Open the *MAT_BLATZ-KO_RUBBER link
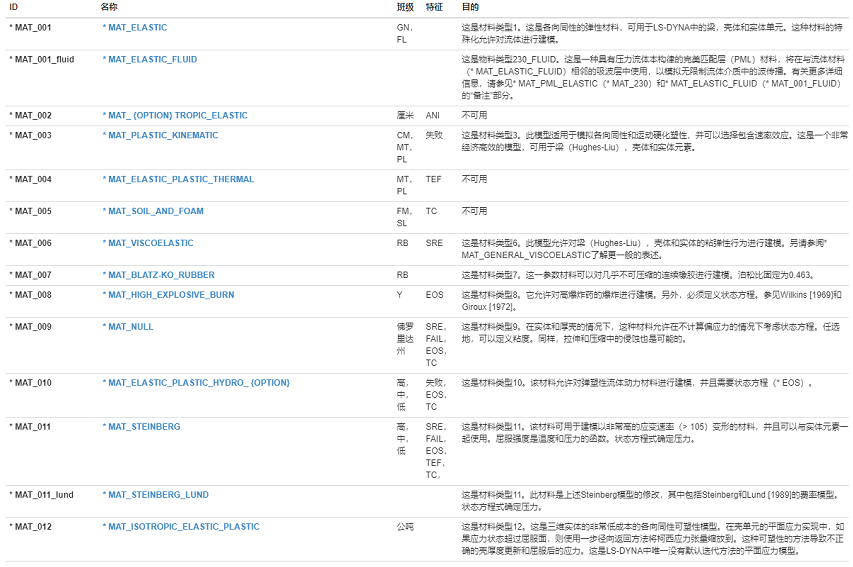The image size is (853, 567). point(158,275)
